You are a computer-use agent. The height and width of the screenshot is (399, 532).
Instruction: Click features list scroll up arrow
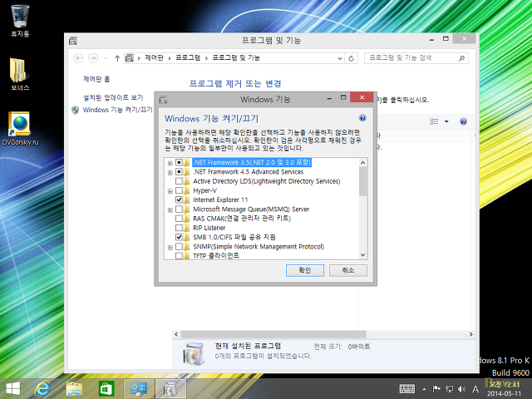362,163
